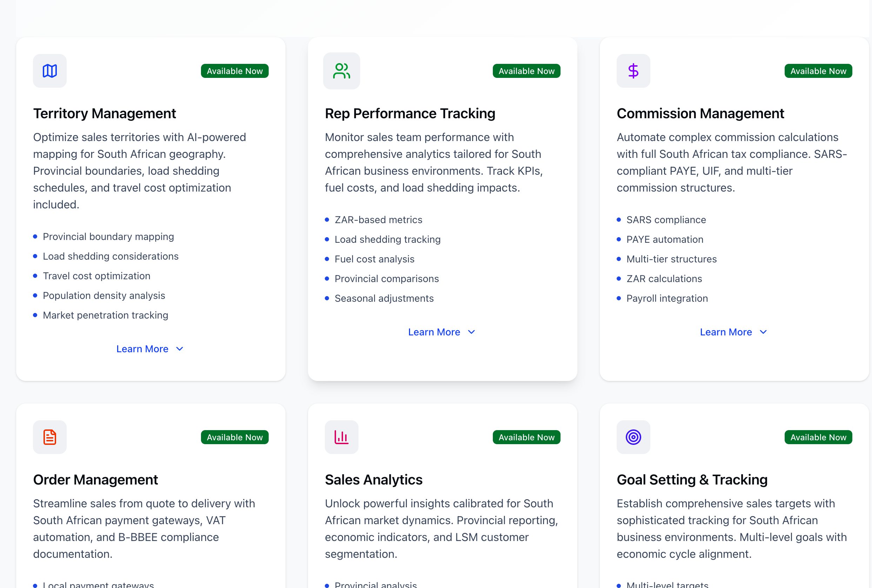Click Available Now badge on Territory Management

235,71
